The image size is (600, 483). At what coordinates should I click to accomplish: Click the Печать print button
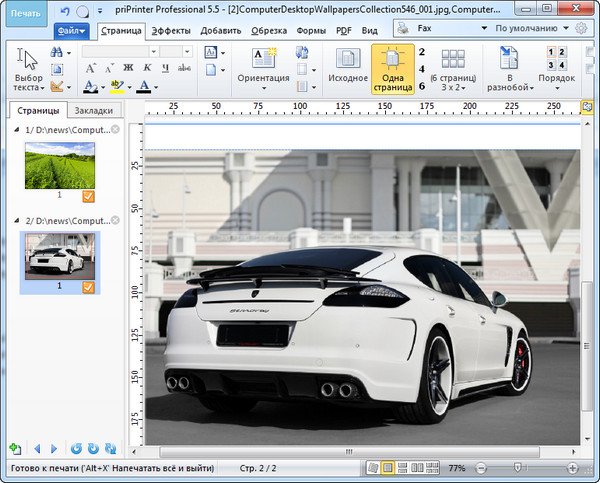pyautogui.click(x=26, y=13)
